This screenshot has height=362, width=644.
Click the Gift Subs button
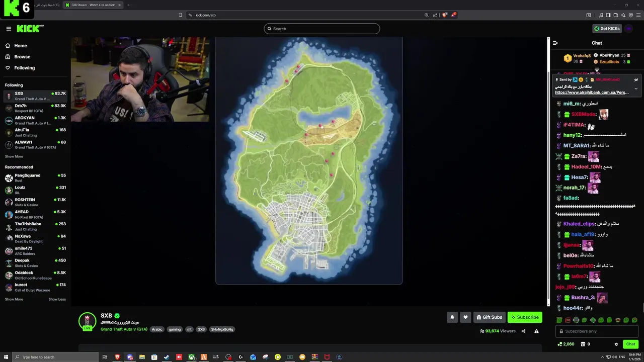[490, 317]
